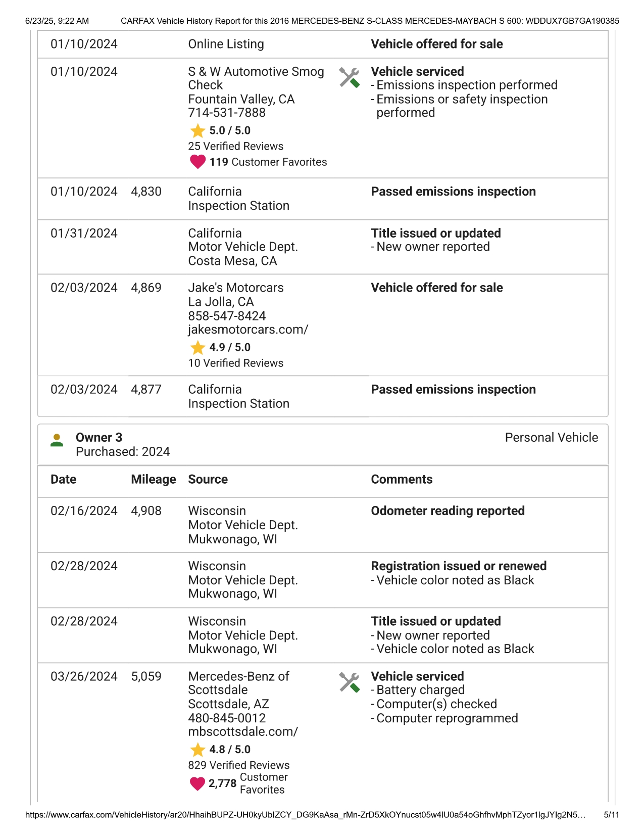This screenshot has height=834, width=644.
Task: Click the 829 Verified Reviews text
Action: (x=238, y=765)
